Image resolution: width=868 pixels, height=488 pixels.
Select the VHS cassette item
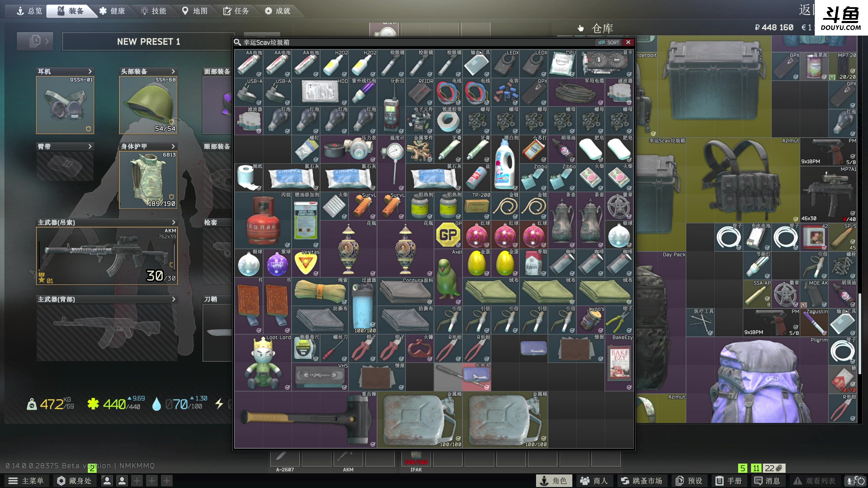click(x=320, y=377)
